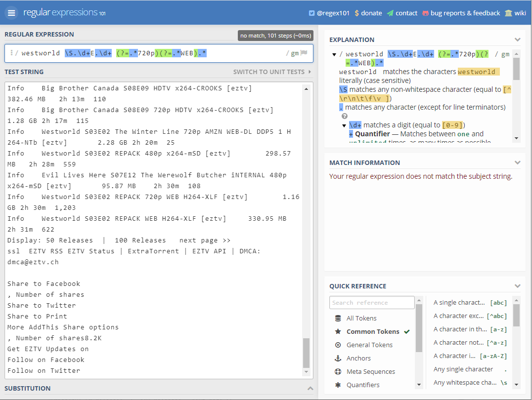Click the 'A character except [^abc]' reference
The image size is (532, 400).
(x=470, y=316)
